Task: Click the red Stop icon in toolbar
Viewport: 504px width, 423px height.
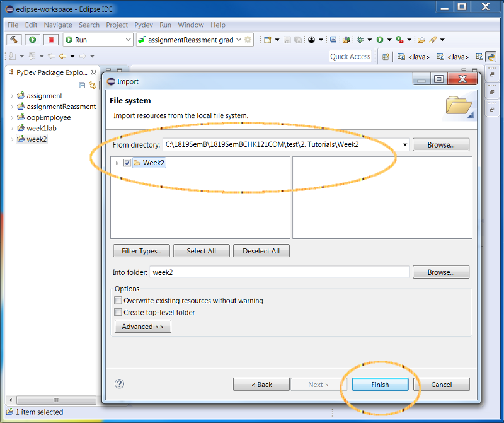Action: pyautogui.click(x=51, y=40)
